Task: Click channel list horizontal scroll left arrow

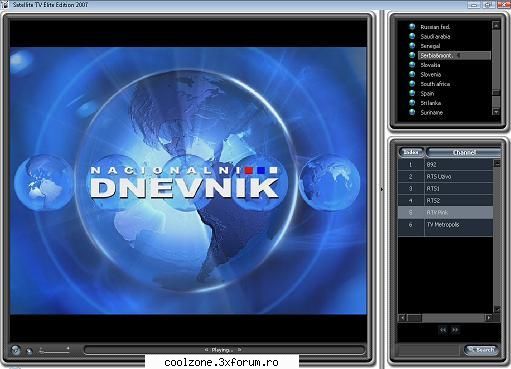Action: [x=402, y=318]
